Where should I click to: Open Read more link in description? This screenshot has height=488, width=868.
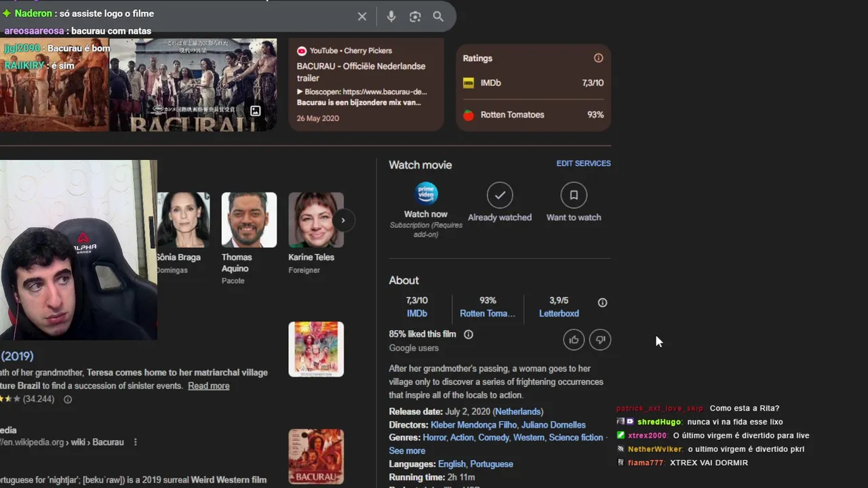209,386
